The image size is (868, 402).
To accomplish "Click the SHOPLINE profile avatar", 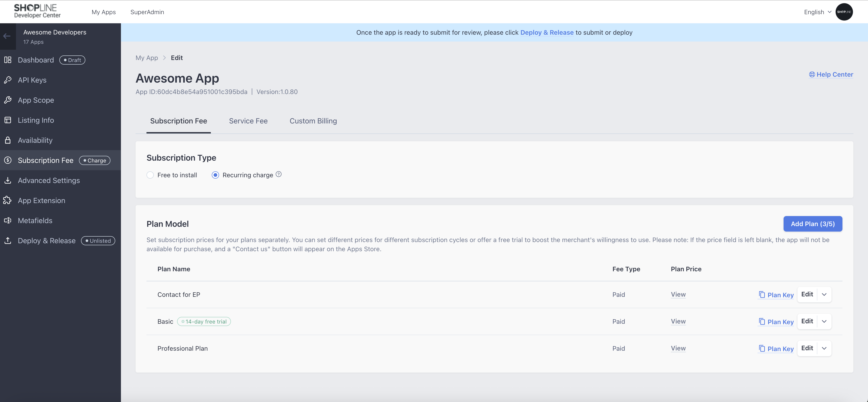I will pos(844,12).
